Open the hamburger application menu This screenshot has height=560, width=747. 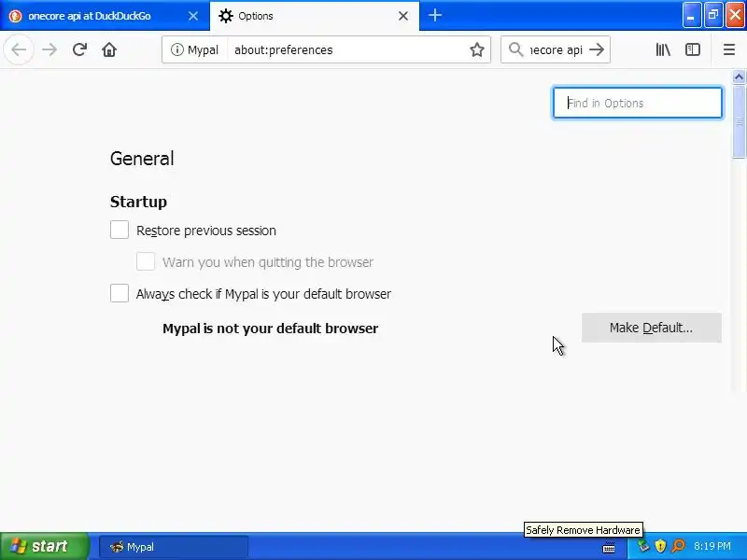(729, 49)
